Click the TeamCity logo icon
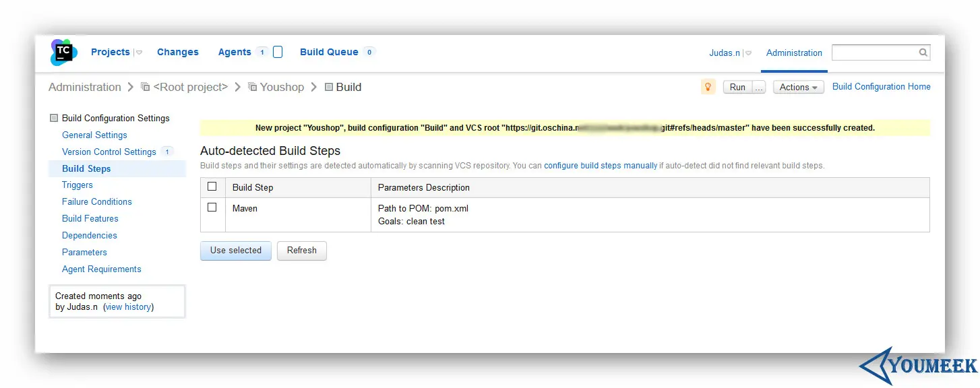 tap(63, 53)
